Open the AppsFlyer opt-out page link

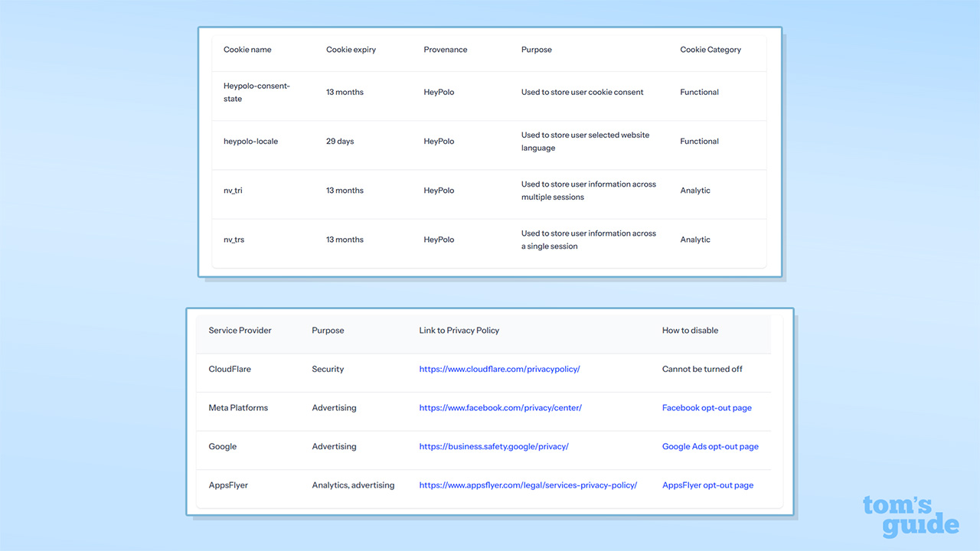pyautogui.click(x=707, y=484)
